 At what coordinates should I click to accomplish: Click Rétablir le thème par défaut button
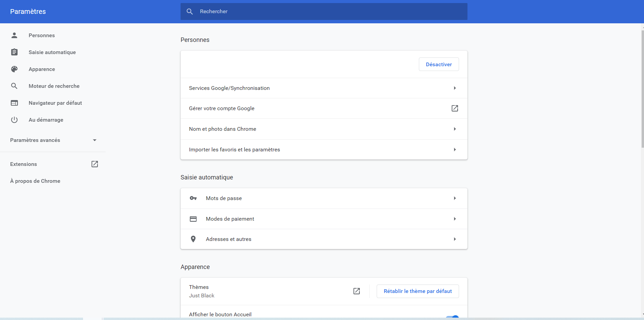(x=418, y=291)
